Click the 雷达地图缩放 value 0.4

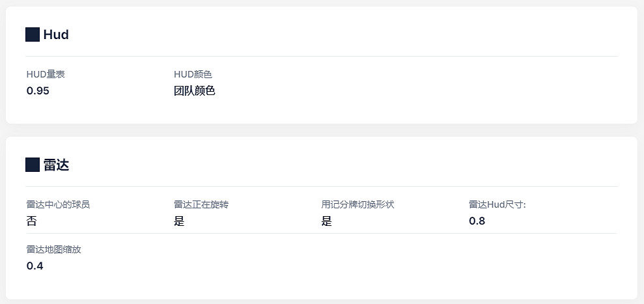coord(35,265)
